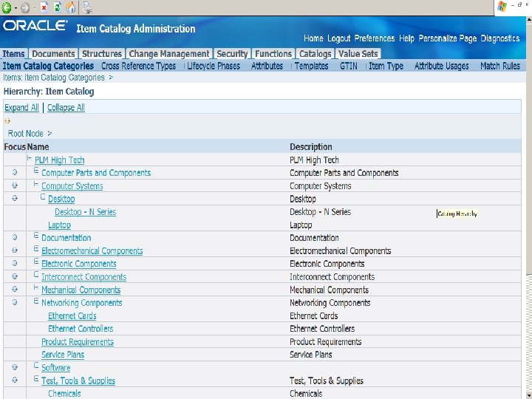
Task: Click the Collapse All link
Action: 66,108
